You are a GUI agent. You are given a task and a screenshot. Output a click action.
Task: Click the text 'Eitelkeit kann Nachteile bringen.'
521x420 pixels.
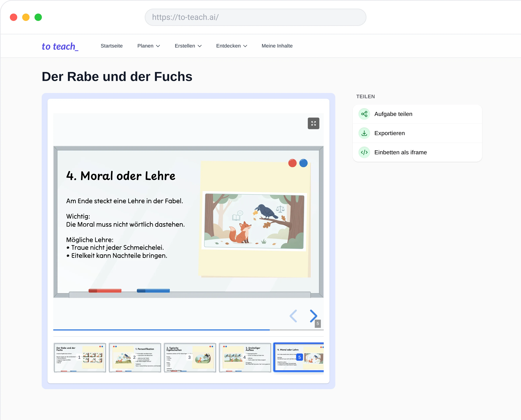(x=119, y=255)
